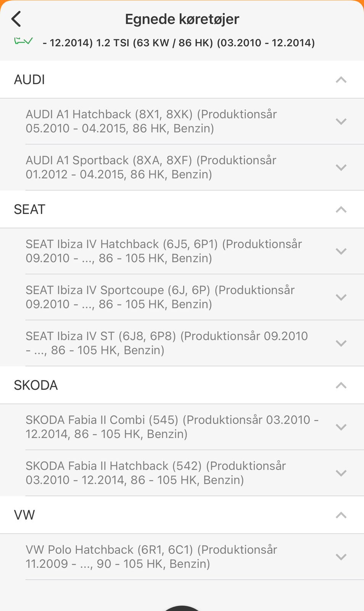Expand AUDI A1 Hatchback chevron

(341, 121)
